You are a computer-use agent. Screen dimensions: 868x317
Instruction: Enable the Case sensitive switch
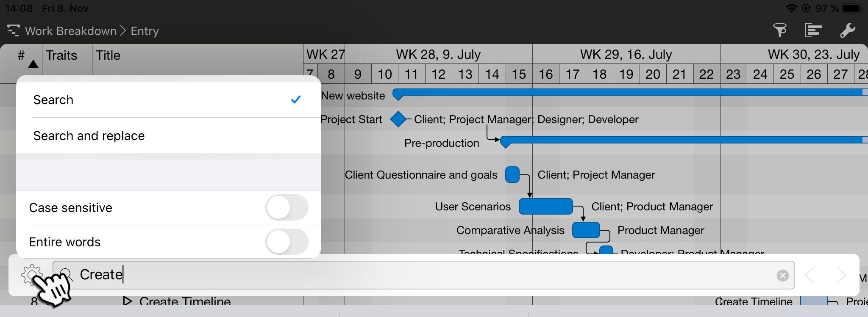pyautogui.click(x=287, y=207)
